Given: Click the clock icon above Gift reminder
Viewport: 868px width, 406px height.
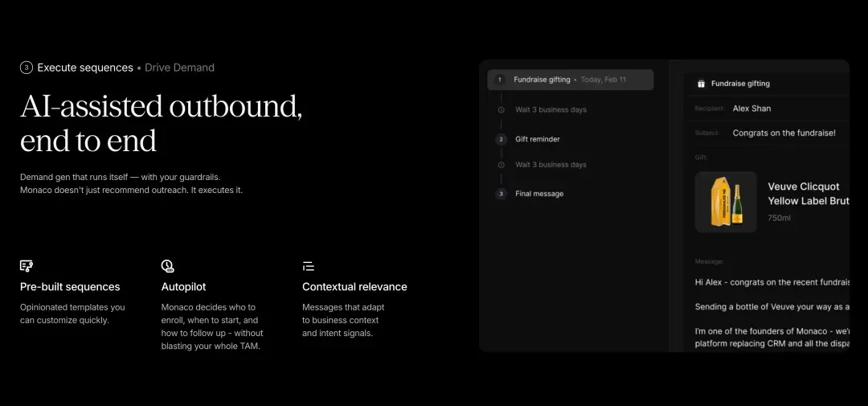Looking at the screenshot, I should (501, 109).
